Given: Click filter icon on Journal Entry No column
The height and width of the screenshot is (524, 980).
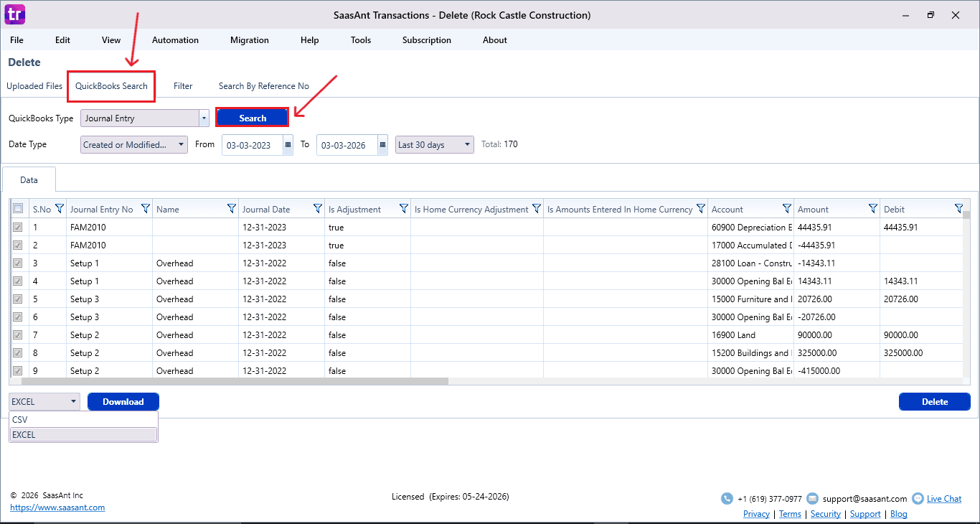Looking at the screenshot, I should point(146,209).
